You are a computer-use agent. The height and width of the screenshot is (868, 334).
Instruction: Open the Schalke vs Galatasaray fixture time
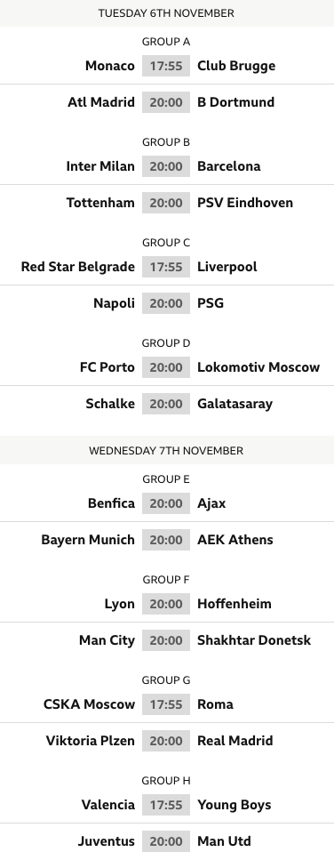click(166, 404)
